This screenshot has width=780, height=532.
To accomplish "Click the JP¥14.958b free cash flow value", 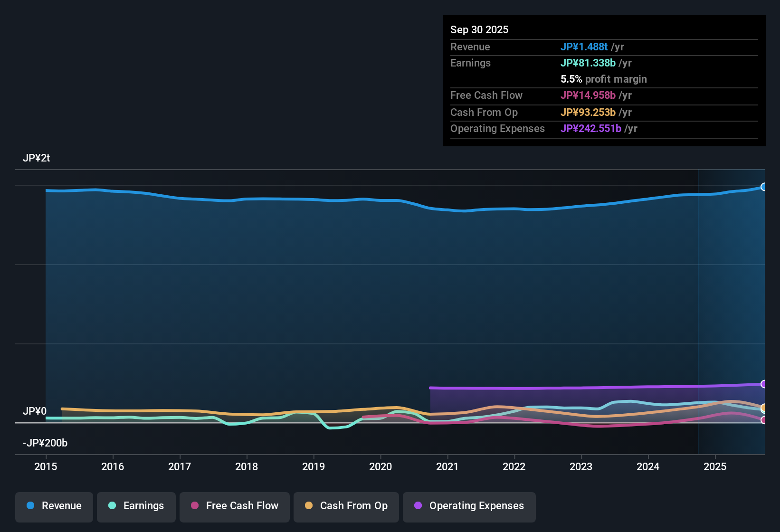I will coord(588,95).
